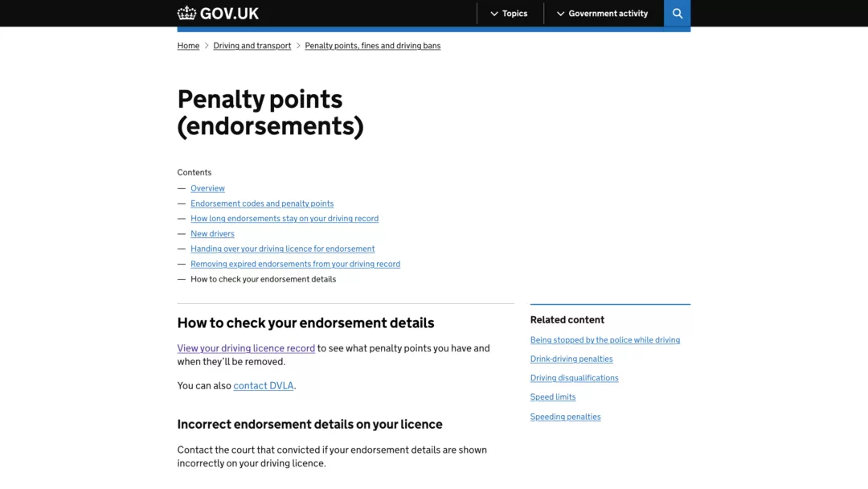This screenshot has width=868, height=489.
Task: Open Removing expired endorsements link
Action: pyautogui.click(x=295, y=264)
